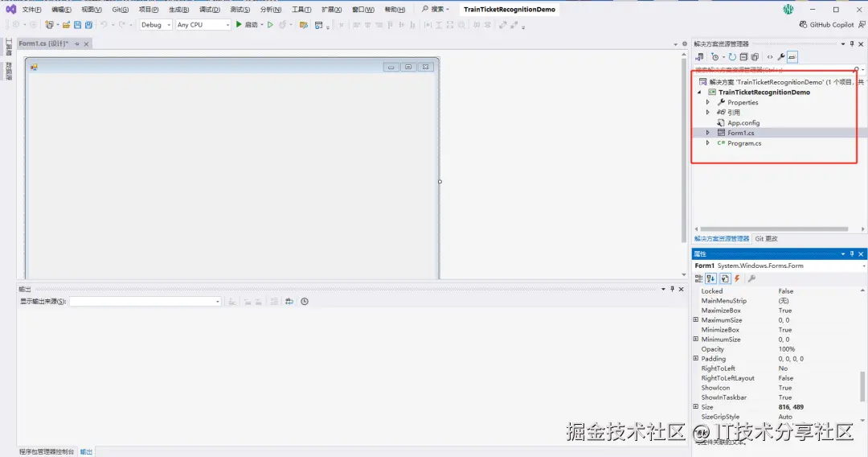Click the View Code angle-brackets icon

(x=769, y=56)
